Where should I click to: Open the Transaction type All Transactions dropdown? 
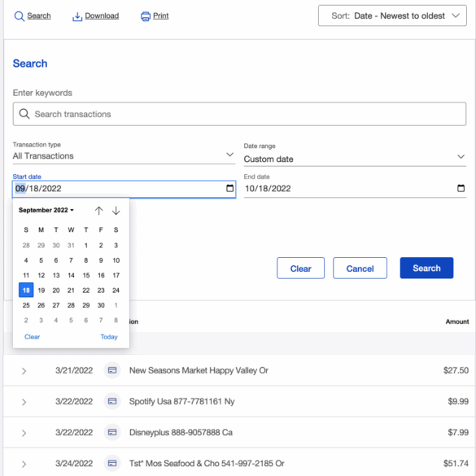pos(124,155)
